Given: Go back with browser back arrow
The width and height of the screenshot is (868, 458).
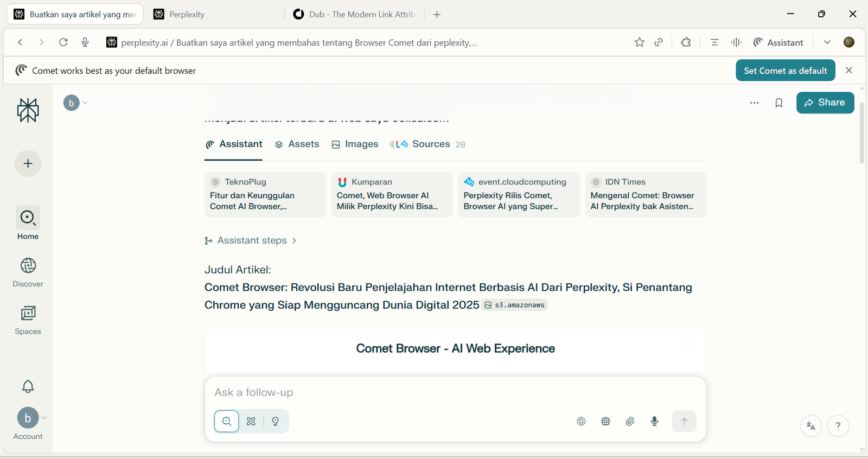Looking at the screenshot, I should 20,42.
